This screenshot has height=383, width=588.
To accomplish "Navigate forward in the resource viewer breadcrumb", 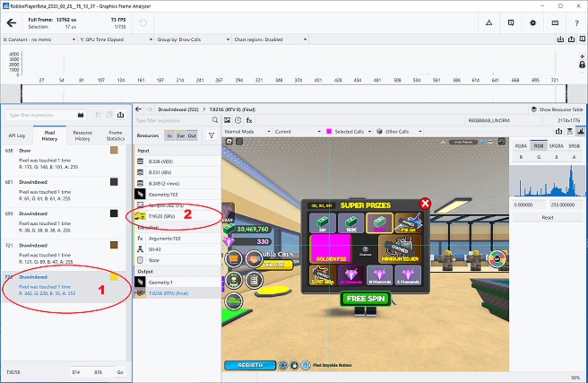I will (x=149, y=109).
